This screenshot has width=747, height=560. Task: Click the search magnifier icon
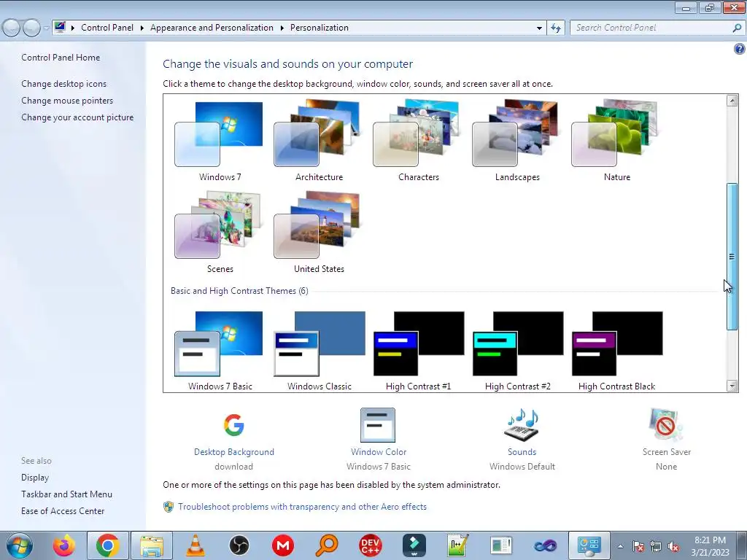point(737,28)
